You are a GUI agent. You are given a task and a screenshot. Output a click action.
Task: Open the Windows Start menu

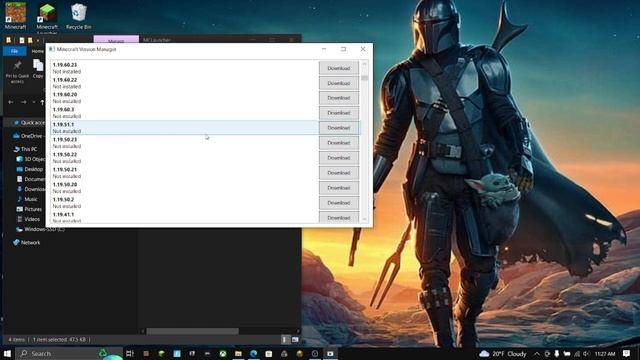point(7,353)
